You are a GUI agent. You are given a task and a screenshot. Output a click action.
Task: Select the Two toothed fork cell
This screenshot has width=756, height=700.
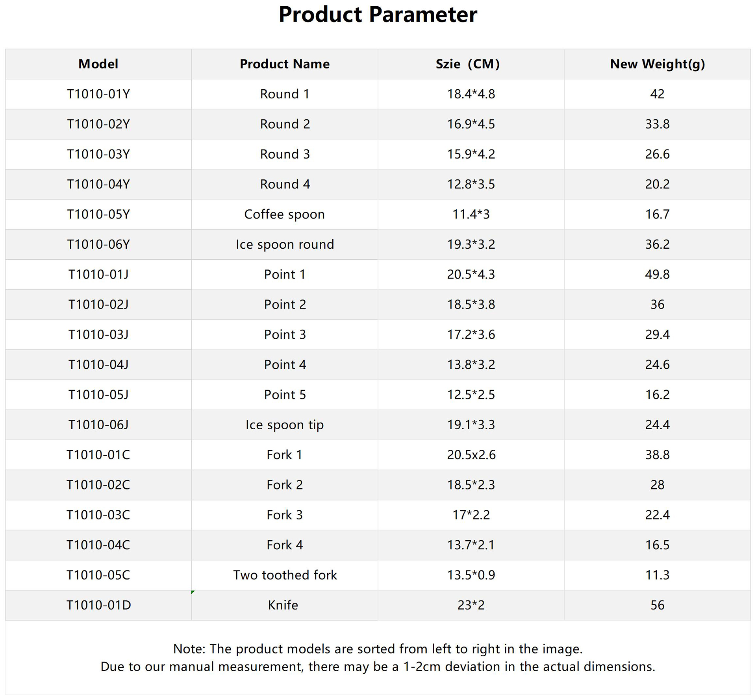(285, 575)
